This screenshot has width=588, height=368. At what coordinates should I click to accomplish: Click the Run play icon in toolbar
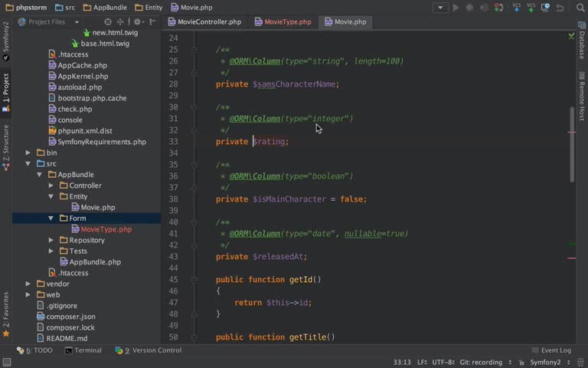(456, 8)
